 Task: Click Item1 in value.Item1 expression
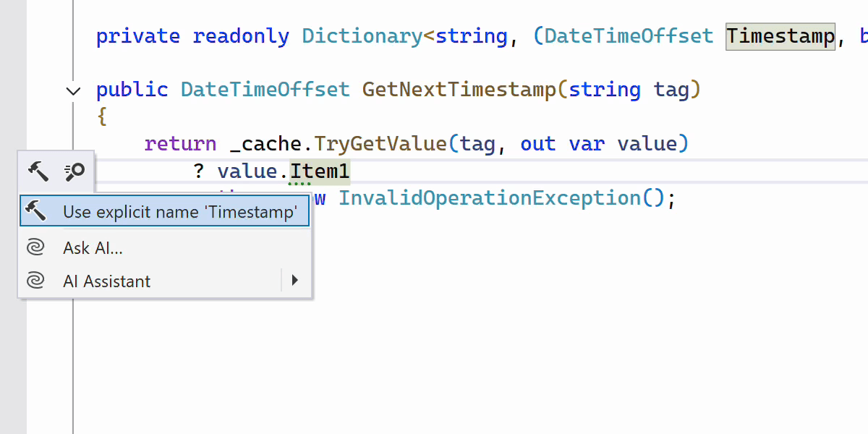click(x=320, y=171)
